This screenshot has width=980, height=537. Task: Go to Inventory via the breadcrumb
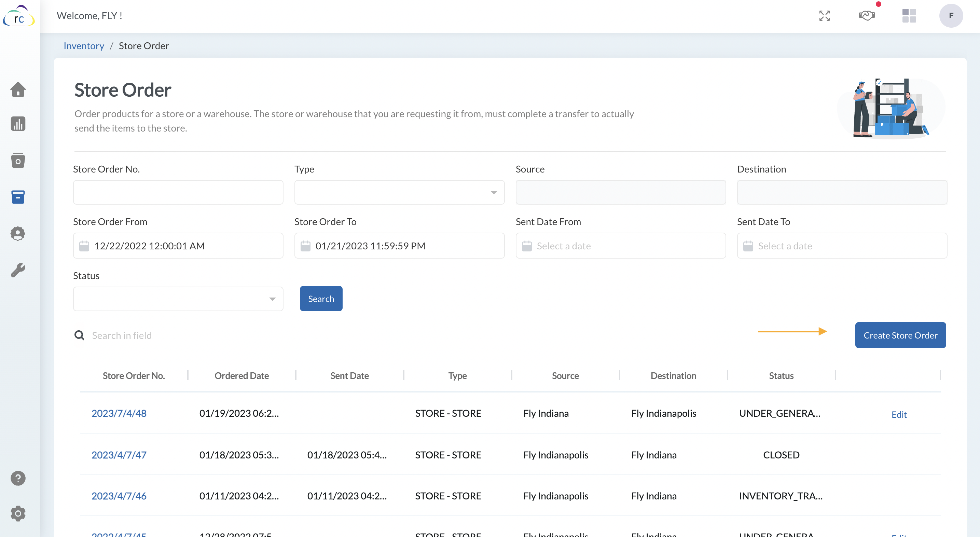[x=84, y=46]
